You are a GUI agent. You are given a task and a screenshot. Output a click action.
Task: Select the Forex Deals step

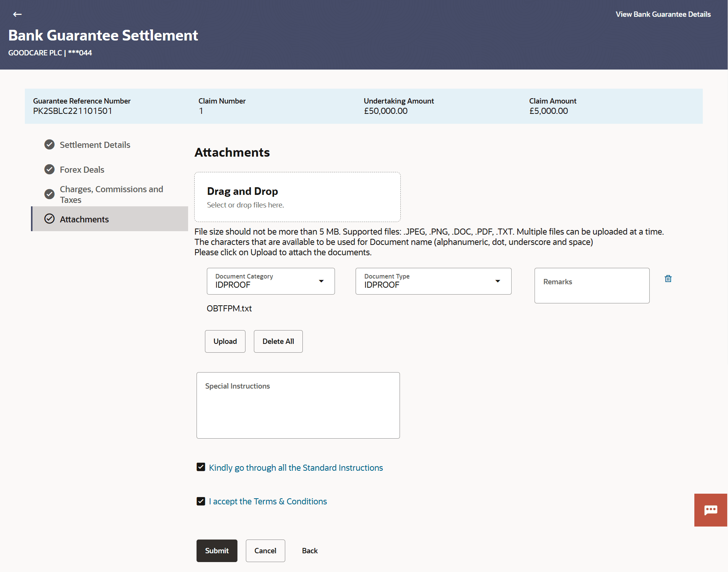(x=82, y=169)
